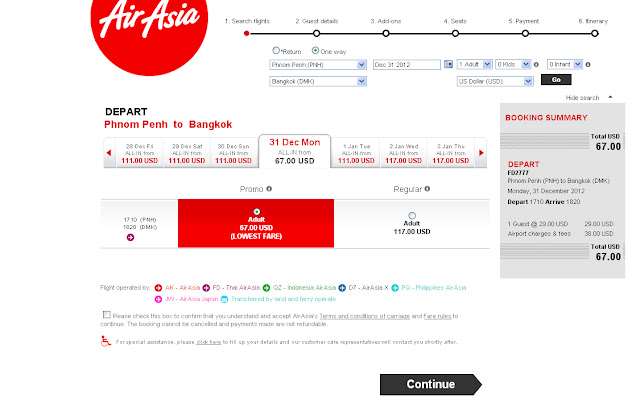
Task: Open the departure date calendar icon
Action: click(x=448, y=65)
